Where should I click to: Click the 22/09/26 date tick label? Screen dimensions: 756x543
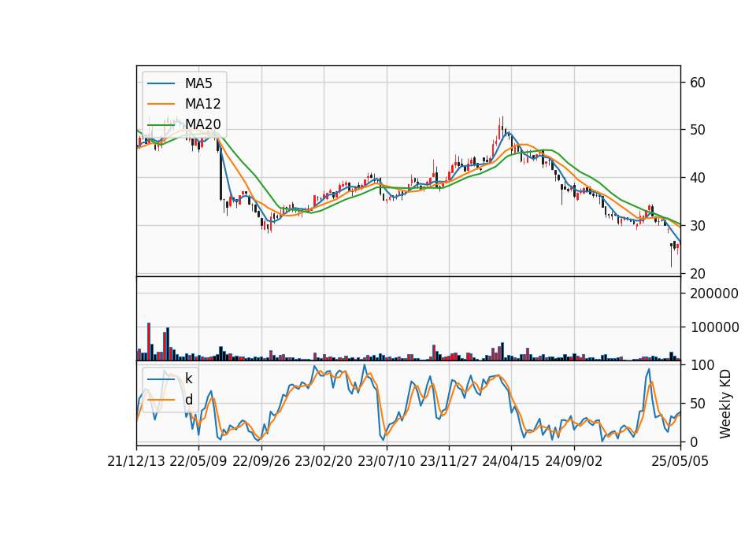261,462
